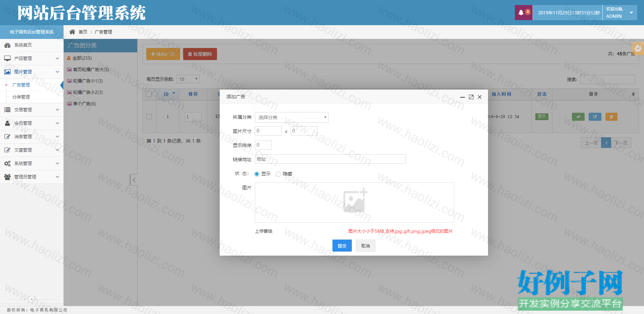Select category 轮播广告小2(3)
This screenshot has height=314, width=644.
(x=88, y=92)
